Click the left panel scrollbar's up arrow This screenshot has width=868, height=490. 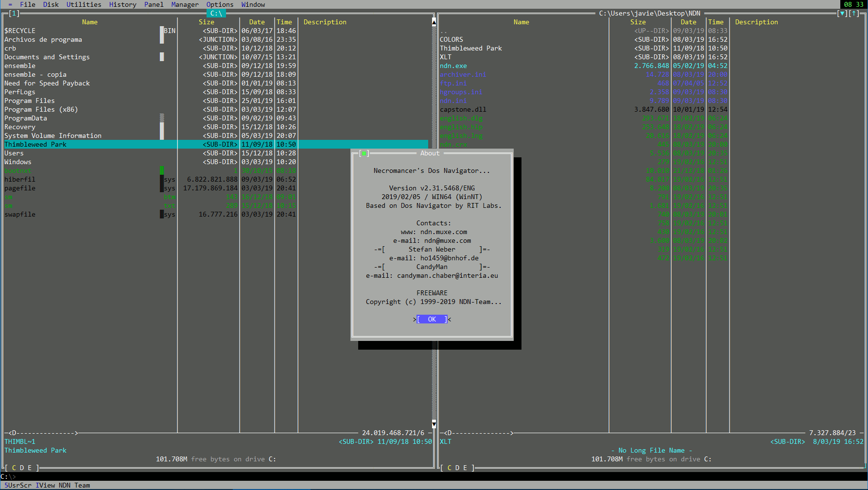[x=434, y=22]
